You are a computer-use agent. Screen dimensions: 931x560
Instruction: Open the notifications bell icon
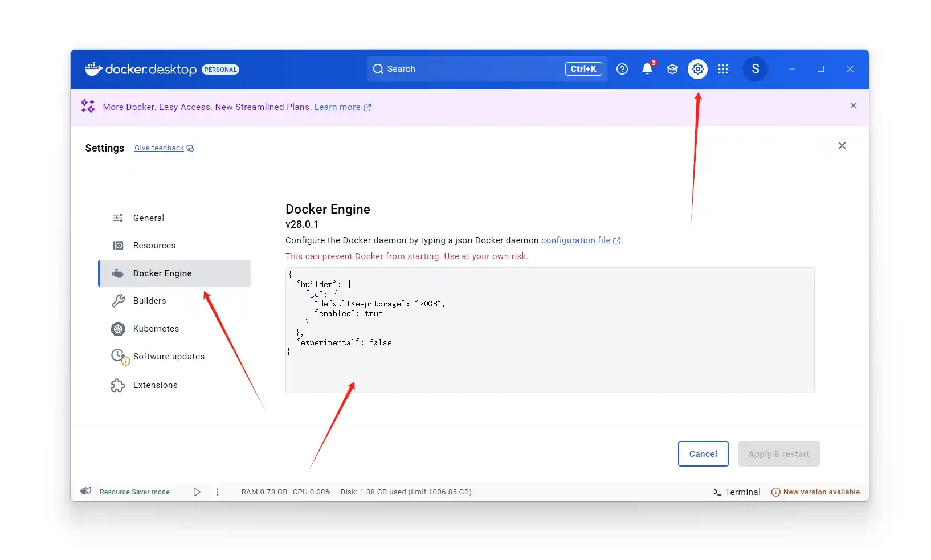coord(647,69)
